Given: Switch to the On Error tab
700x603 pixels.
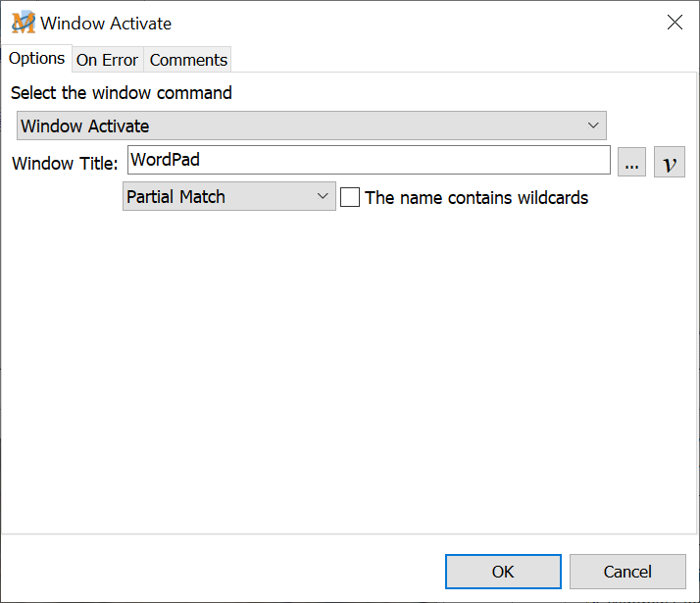Looking at the screenshot, I should point(107,60).
